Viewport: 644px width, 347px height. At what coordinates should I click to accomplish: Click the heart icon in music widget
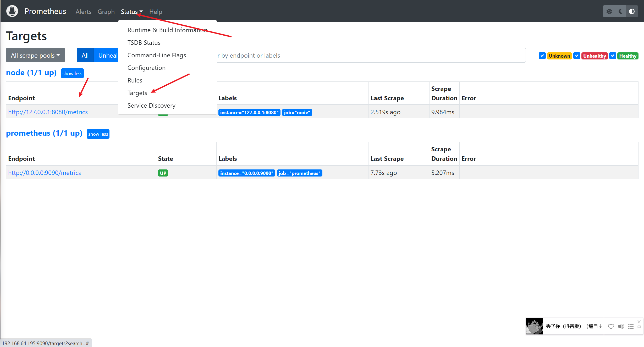[x=611, y=326]
